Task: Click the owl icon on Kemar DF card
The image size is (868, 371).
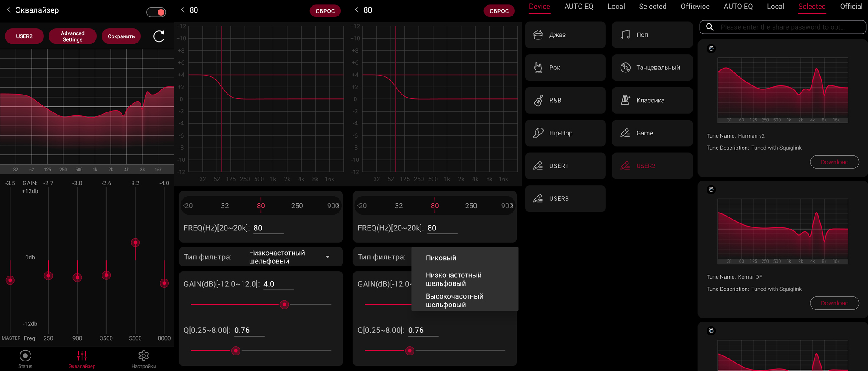Action: pyautogui.click(x=711, y=189)
